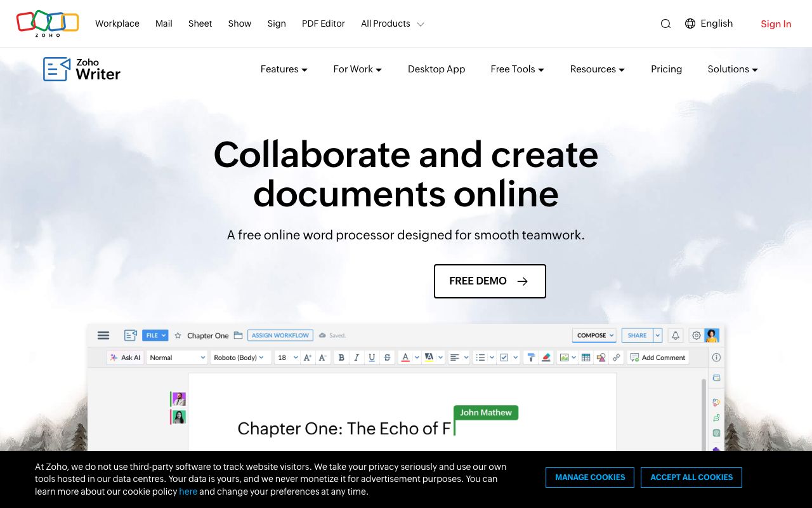Toggle bold formatting
Image resolution: width=812 pixels, height=508 pixels.
click(341, 358)
